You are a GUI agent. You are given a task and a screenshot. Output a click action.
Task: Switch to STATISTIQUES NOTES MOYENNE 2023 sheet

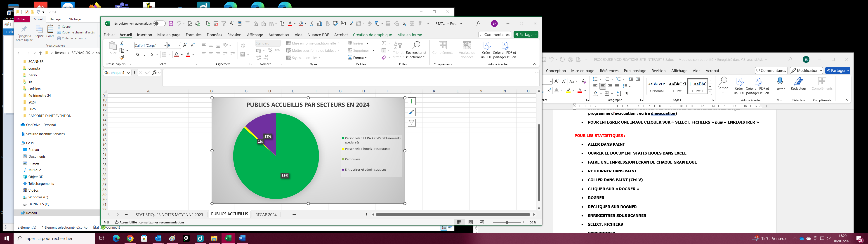click(x=169, y=215)
